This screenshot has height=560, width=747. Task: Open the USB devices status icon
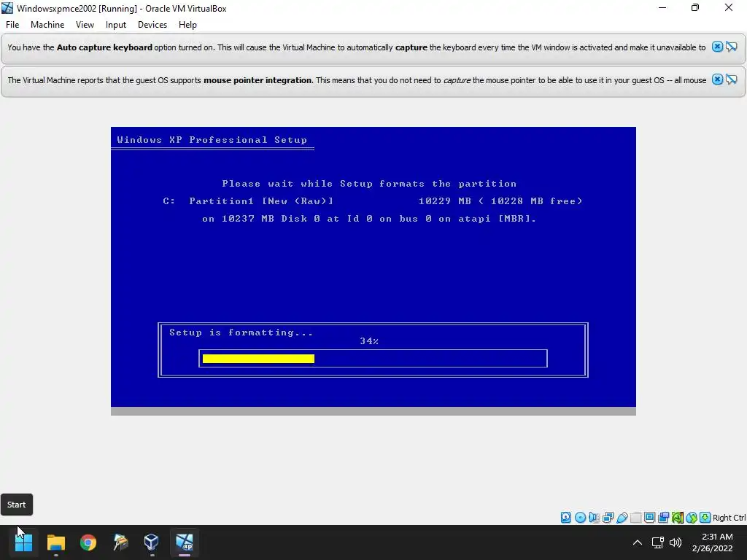622,518
